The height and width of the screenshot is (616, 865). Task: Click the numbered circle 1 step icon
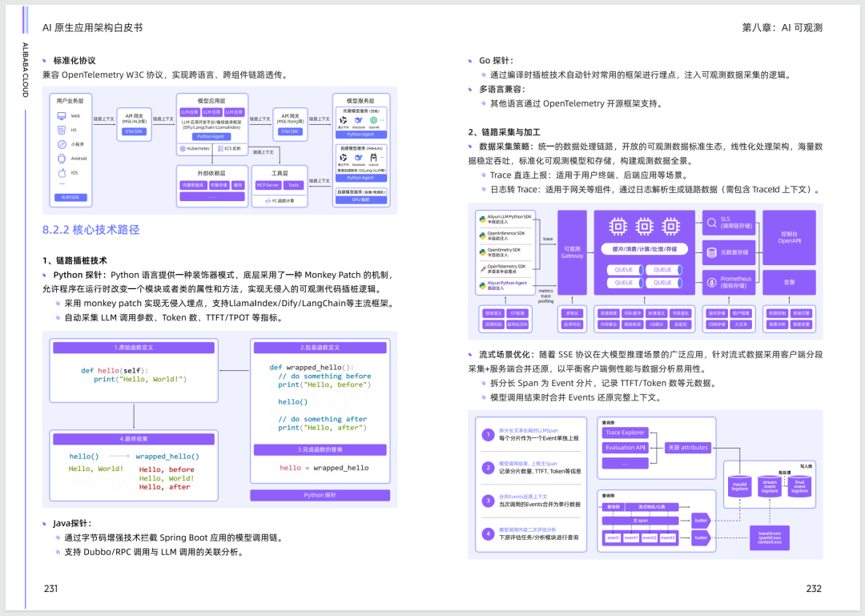[488, 434]
